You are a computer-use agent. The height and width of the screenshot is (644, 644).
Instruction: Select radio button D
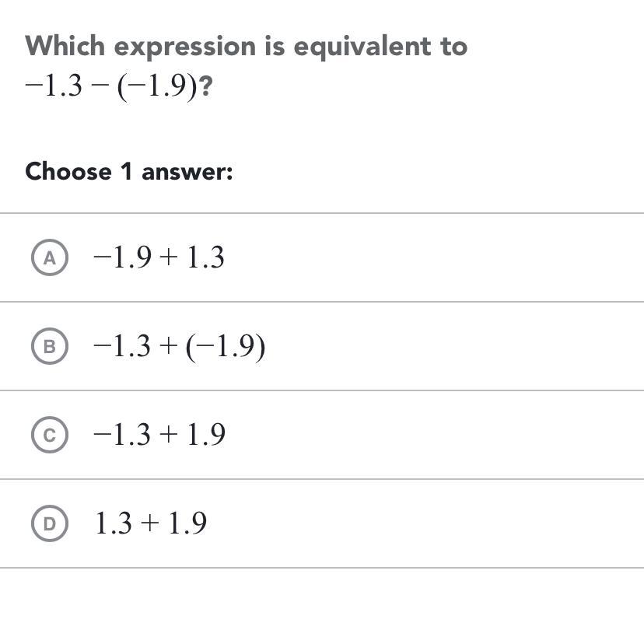pos(50,523)
